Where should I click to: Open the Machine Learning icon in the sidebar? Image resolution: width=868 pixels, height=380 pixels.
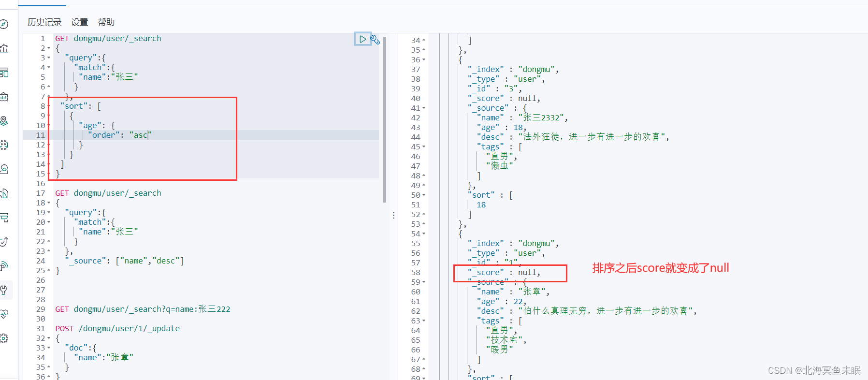pyautogui.click(x=4, y=145)
